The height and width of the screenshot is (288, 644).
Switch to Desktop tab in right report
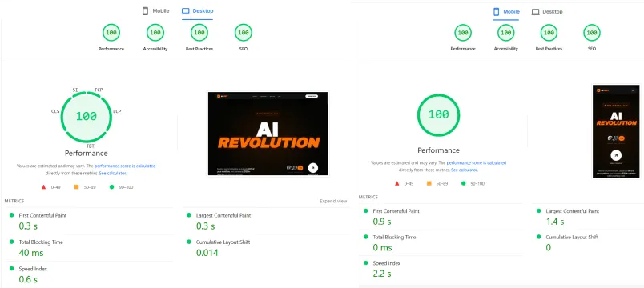click(x=547, y=12)
